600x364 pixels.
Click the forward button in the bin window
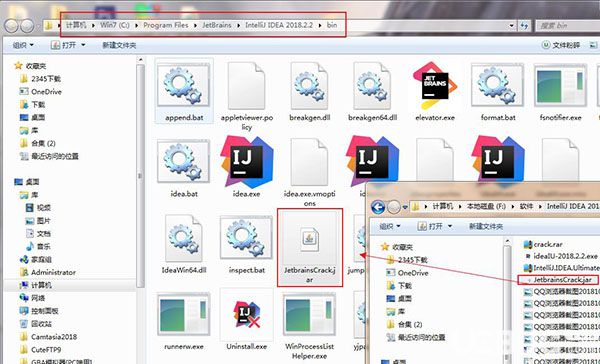point(27,26)
